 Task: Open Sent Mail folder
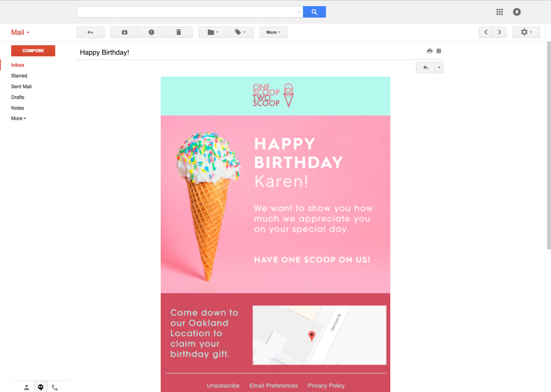click(x=21, y=87)
